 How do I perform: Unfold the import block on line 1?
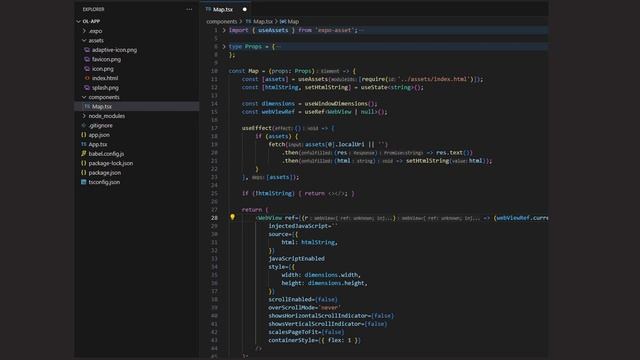click(x=224, y=30)
